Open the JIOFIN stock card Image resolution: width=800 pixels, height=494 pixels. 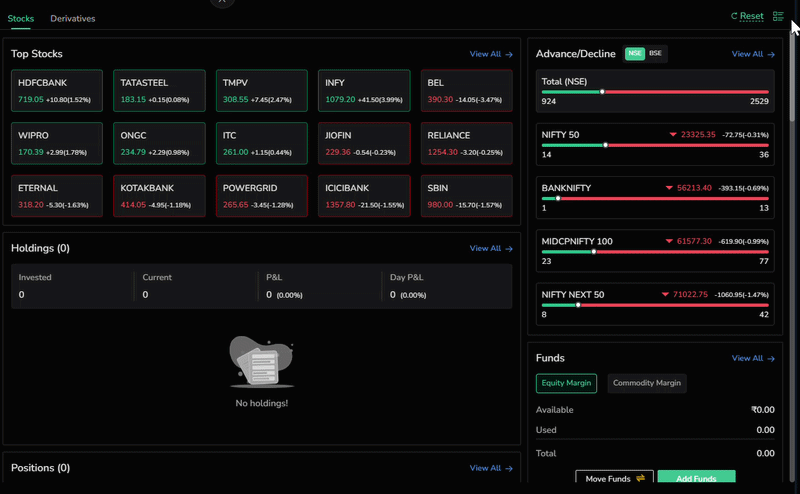364,143
